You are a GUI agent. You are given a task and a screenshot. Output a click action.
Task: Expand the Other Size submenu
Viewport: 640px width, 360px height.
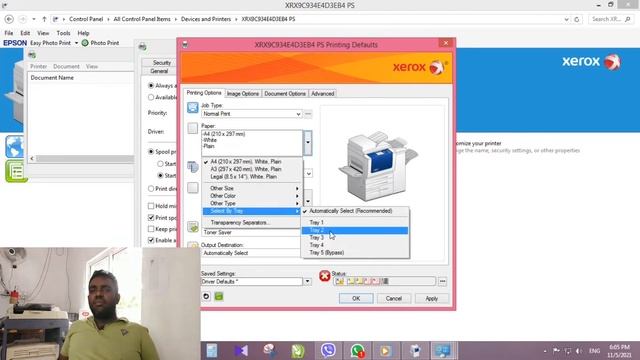pos(251,188)
